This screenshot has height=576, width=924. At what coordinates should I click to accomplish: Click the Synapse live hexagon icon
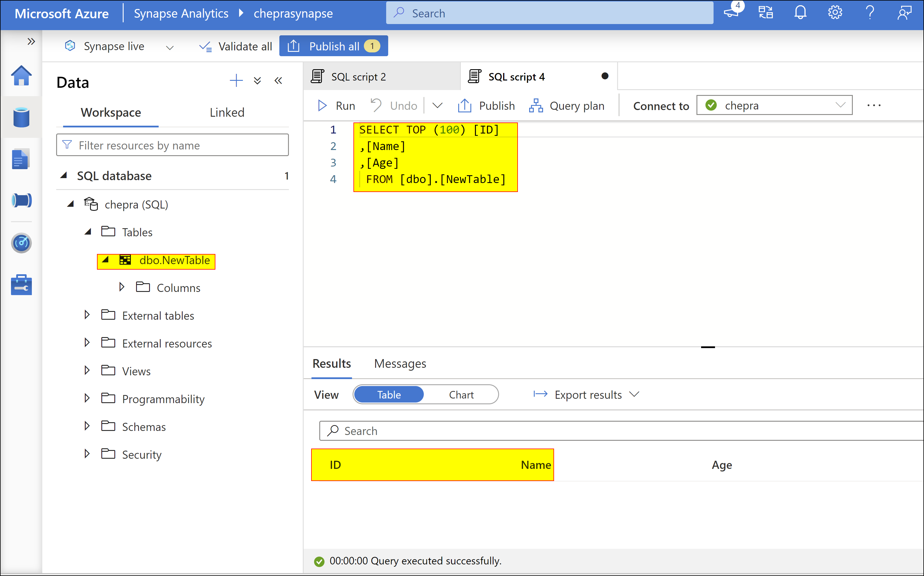[x=70, y=46]
